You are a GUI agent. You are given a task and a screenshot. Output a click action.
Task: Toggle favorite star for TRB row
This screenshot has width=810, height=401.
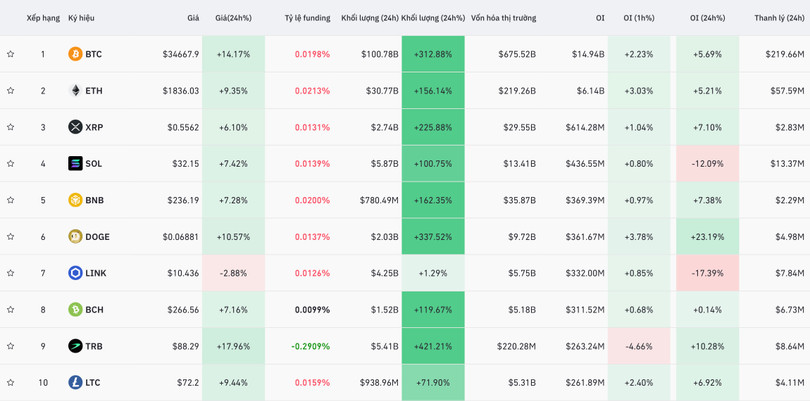coord(11,346)
